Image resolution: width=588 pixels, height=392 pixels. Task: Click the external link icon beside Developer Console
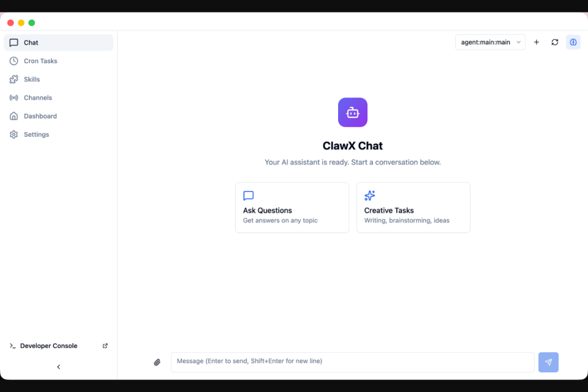pos(105,346)
